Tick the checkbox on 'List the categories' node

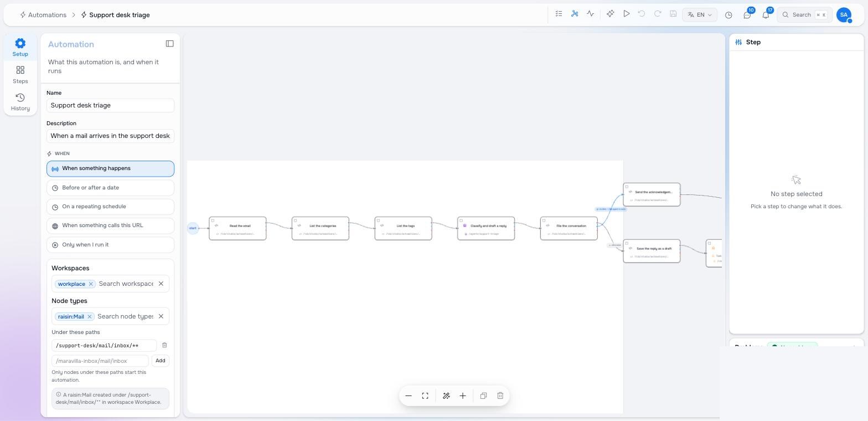[296, 220]
